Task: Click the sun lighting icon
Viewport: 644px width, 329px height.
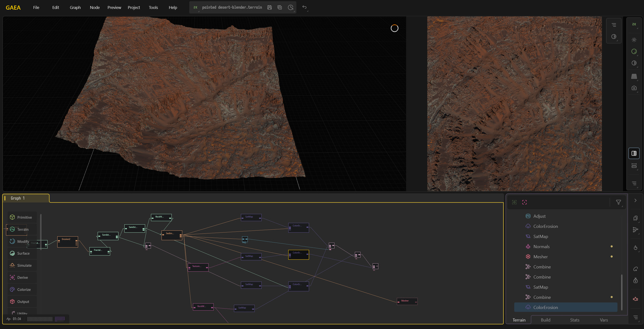Action: pos(634,40)
